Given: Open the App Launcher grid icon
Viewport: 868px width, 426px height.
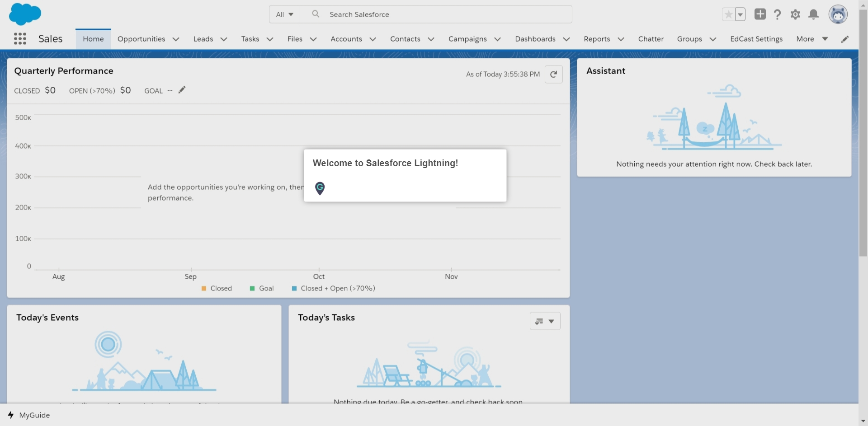Looking at the screenshot, I should pyautogui.click(x=20, y=39).
